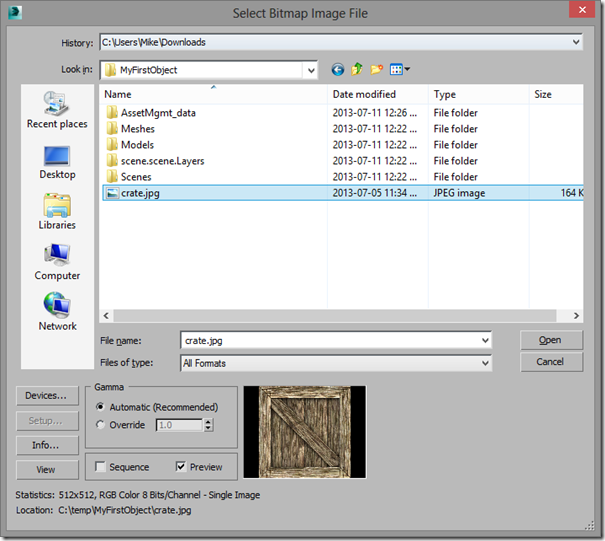Open the Look in folder dropdown
Screen dimensions: 605x541
coord(311,71)
